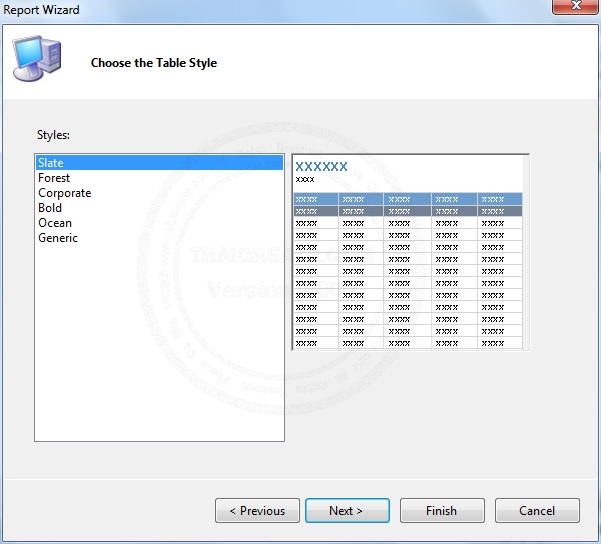Select the Ocean table style

pos(55,223)
